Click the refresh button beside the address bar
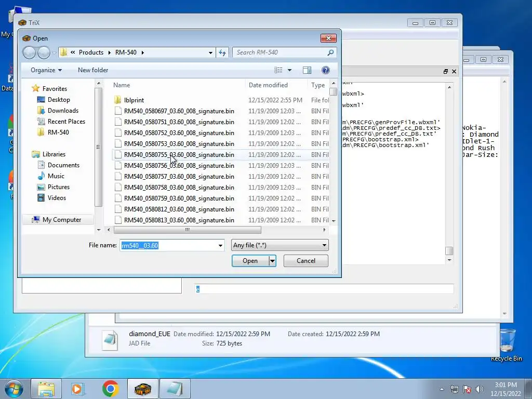This screenshot has width=532, height=399. pos(222,52)
